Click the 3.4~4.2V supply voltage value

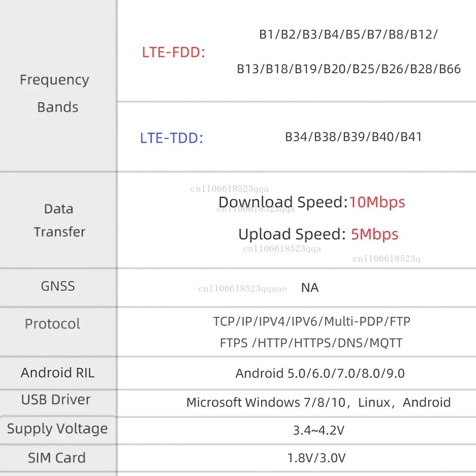[319, 431]
